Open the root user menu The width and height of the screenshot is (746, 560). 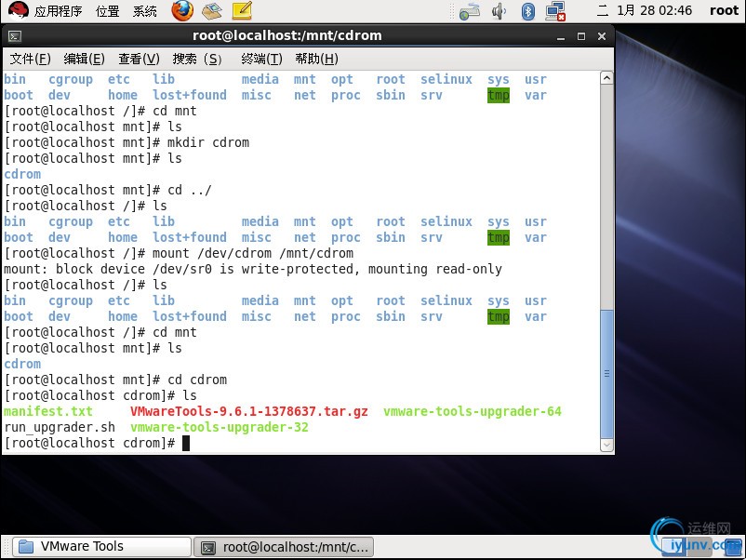tap(724, 10)
